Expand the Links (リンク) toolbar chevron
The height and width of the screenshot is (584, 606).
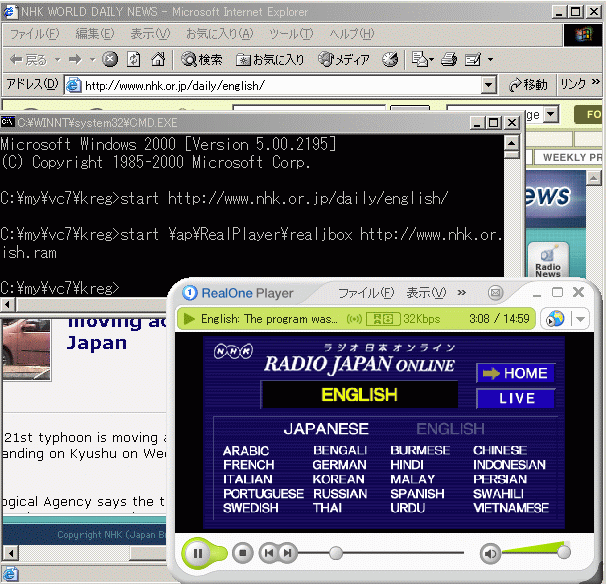(x=596, y=82)
